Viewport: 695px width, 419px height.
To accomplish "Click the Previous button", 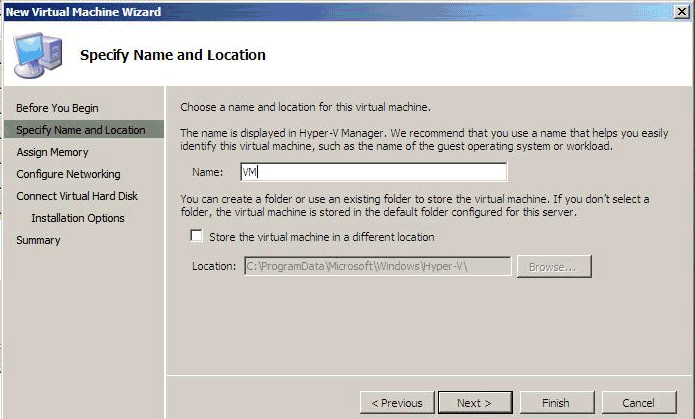I will tap(397, 403).
